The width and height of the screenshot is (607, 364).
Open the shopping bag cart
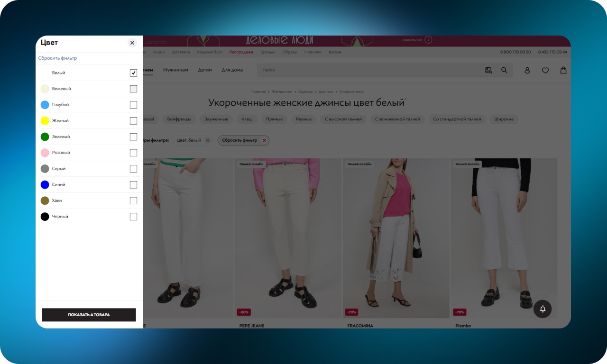tap(563, 70)
